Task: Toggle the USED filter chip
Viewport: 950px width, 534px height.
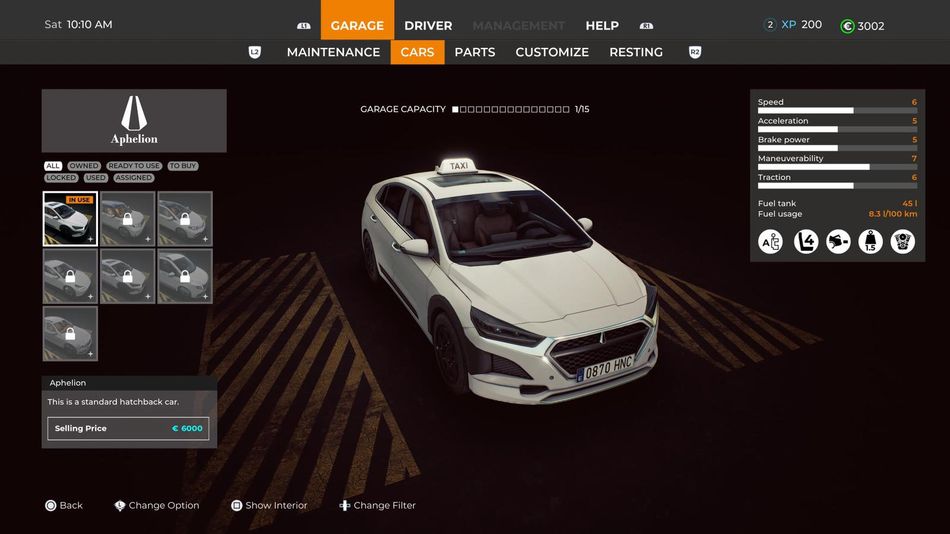Action: [95, 178]
